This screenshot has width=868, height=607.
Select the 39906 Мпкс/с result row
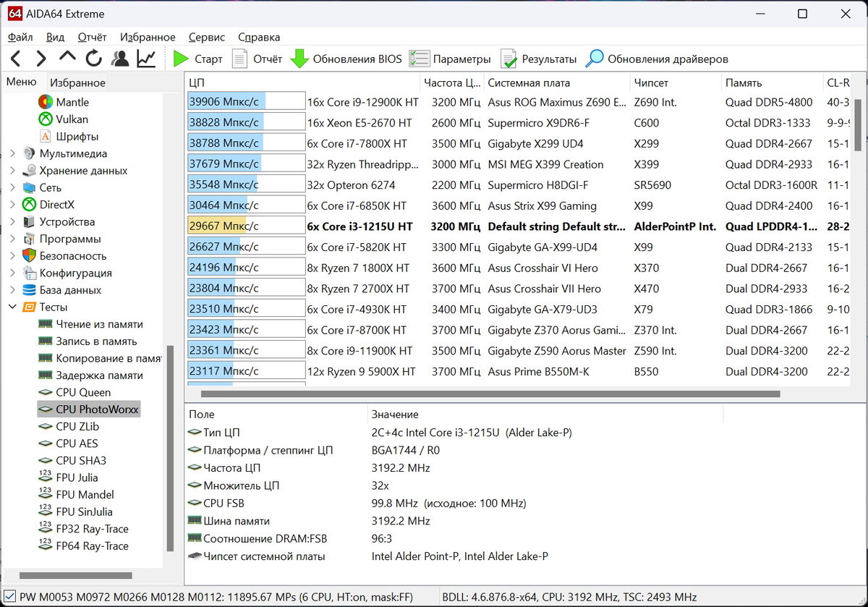click(x=518, y=102)
